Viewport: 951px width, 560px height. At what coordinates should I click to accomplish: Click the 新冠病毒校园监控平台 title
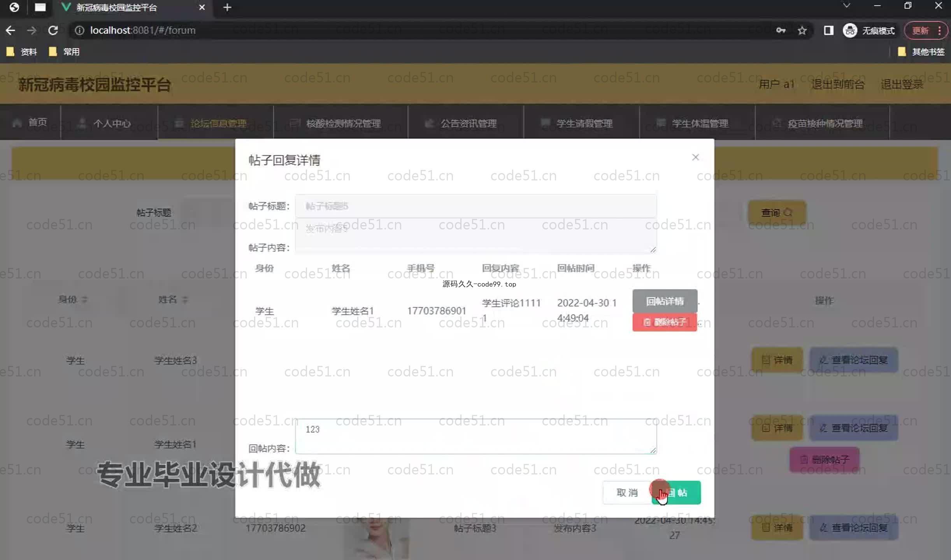pos(95,84)
